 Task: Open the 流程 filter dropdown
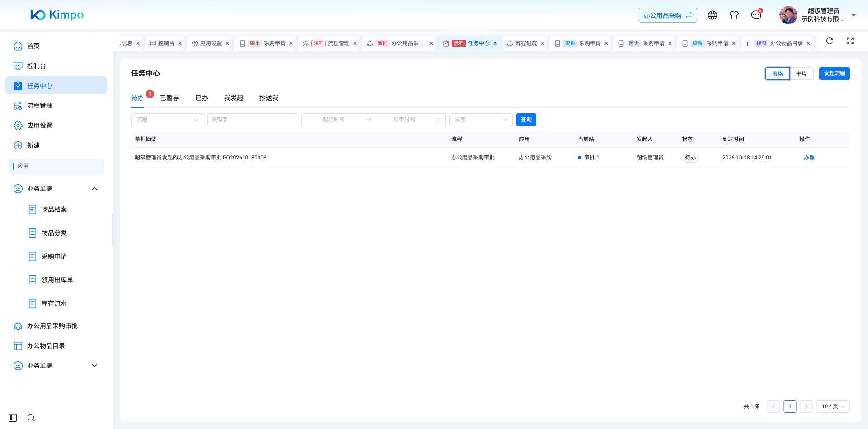[167, 120]
